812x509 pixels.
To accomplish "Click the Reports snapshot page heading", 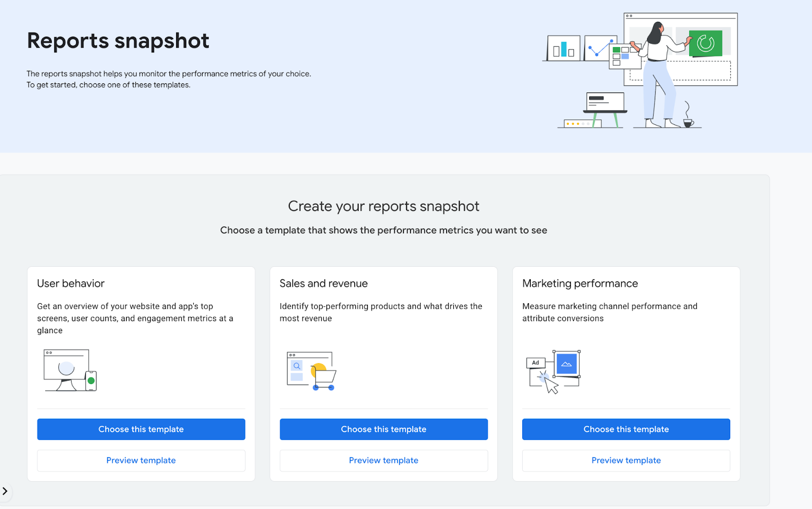I will (x=118, y=41).
